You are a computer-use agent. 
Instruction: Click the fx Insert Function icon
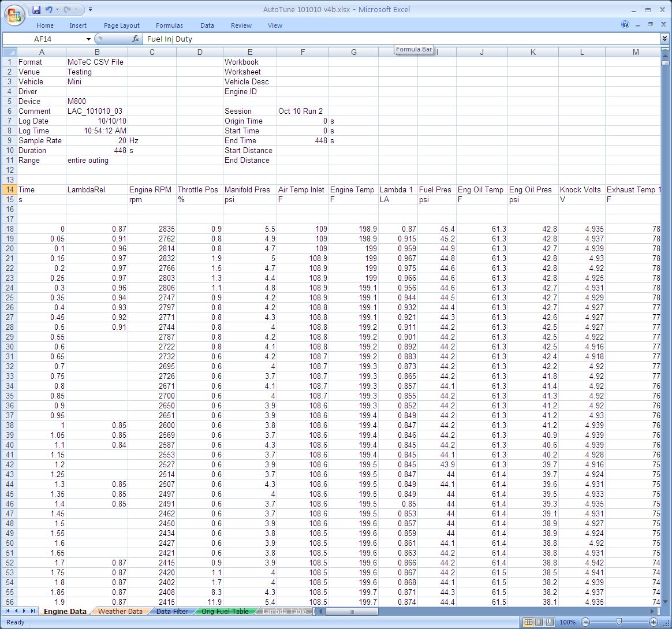click(136, 39)
